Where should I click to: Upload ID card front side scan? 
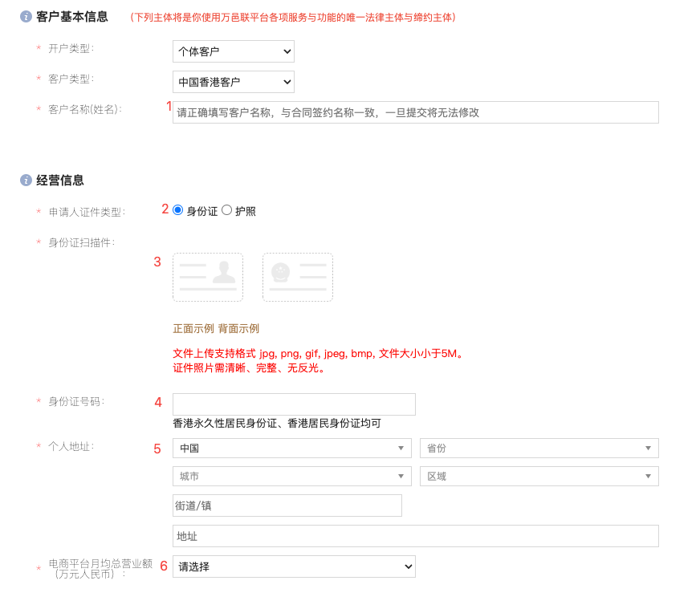208,277
